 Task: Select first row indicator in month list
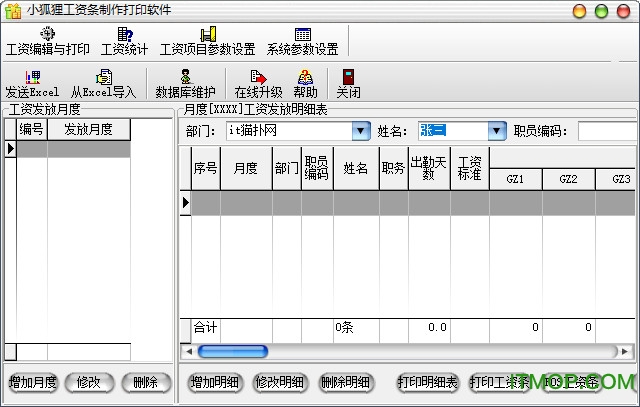(x=11, y=149)
